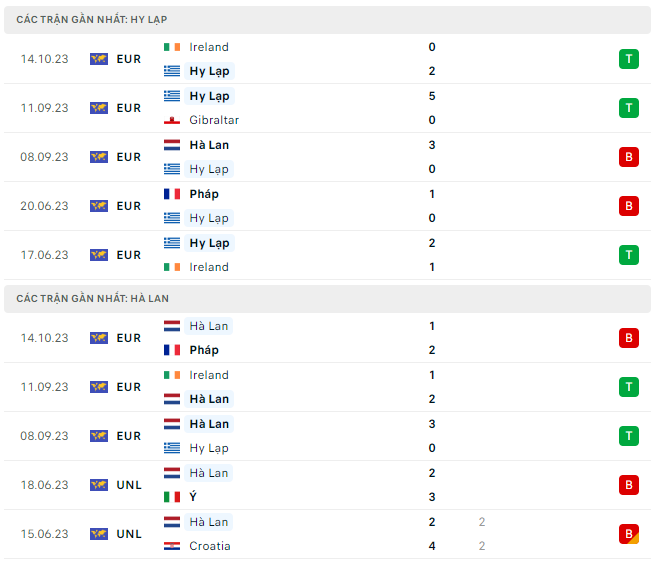Click the green T badge for Ireland vs Hà Lan
Screen dimensions: 654x567
point(628,387)
